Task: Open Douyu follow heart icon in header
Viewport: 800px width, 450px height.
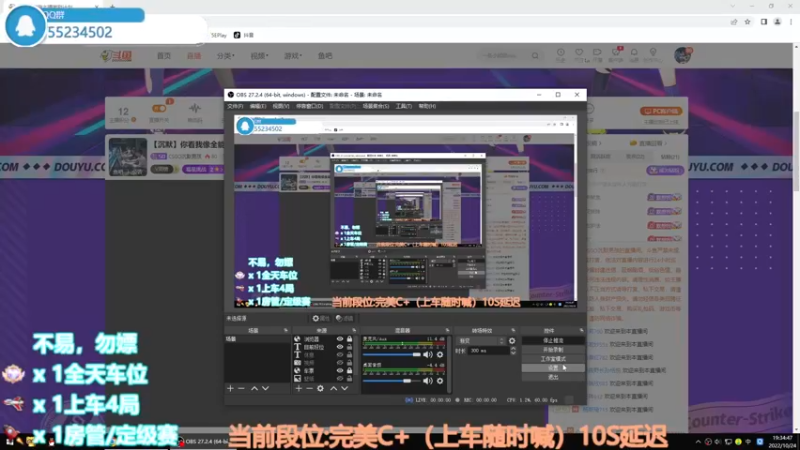Action: click(579, 53)
